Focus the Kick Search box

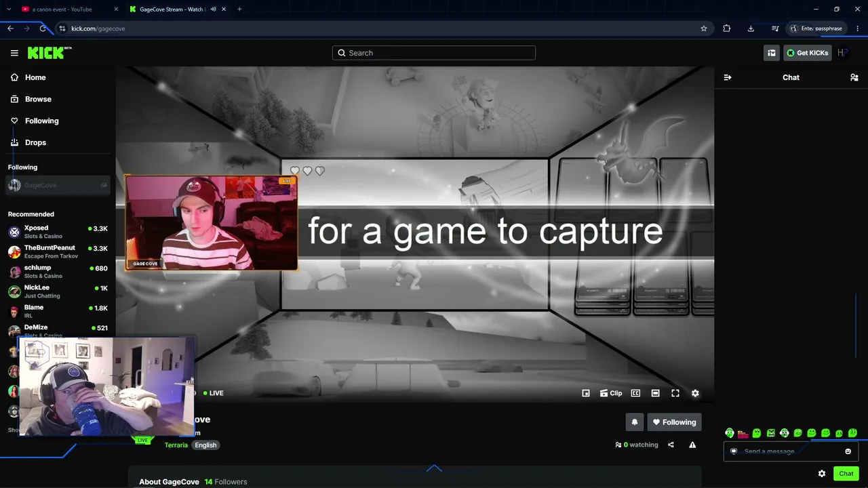(434, 53)
